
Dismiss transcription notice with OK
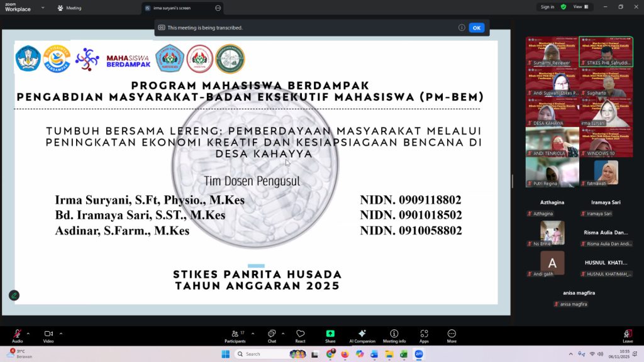476,28
